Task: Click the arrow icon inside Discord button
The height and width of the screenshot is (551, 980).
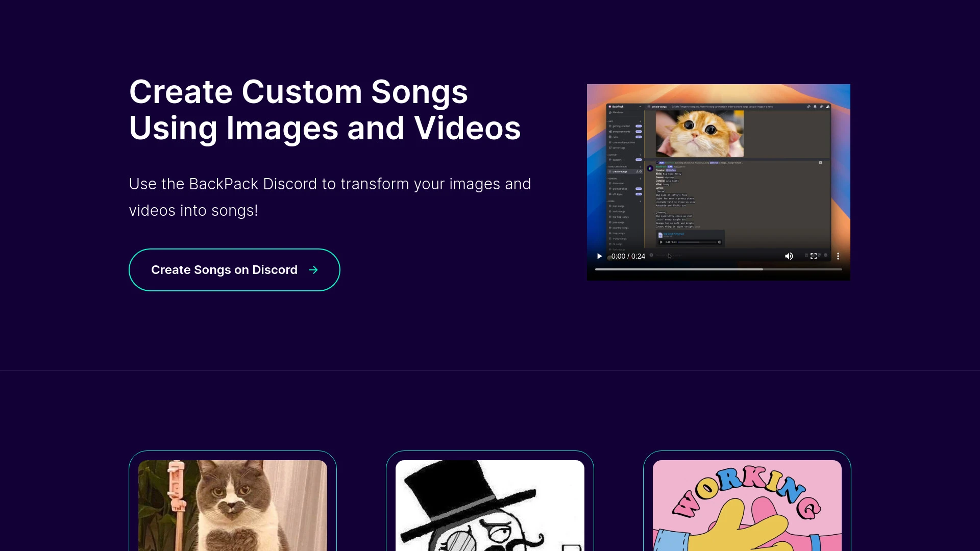Action: tap(313, 270)
